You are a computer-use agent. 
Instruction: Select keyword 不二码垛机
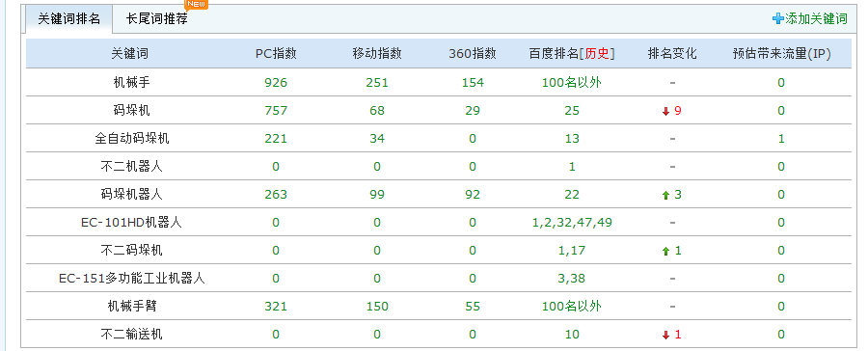tap(132, 251)
